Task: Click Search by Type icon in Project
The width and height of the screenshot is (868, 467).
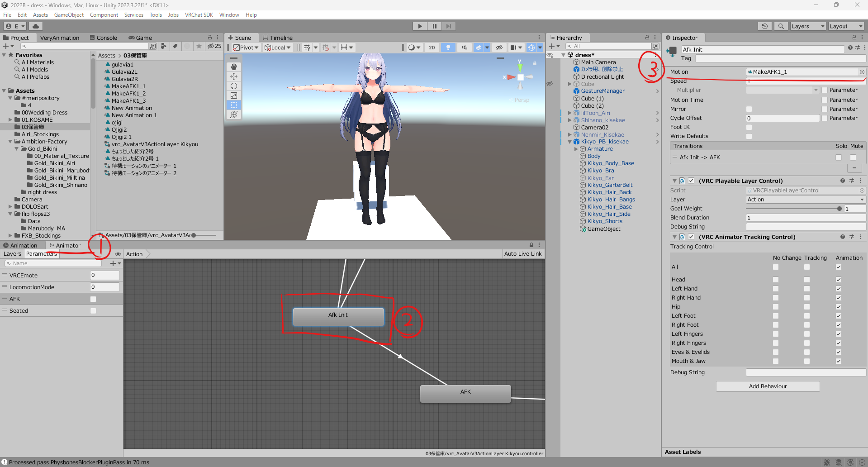Action: pos(164,46)
